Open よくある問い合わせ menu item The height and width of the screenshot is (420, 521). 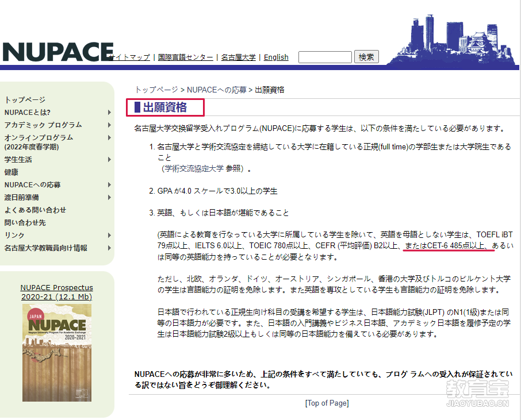point(35,210)
